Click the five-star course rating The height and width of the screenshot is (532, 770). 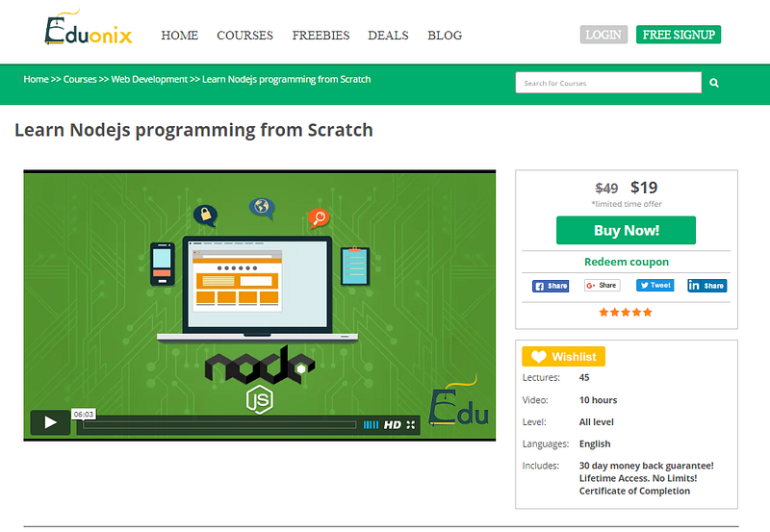626,312
